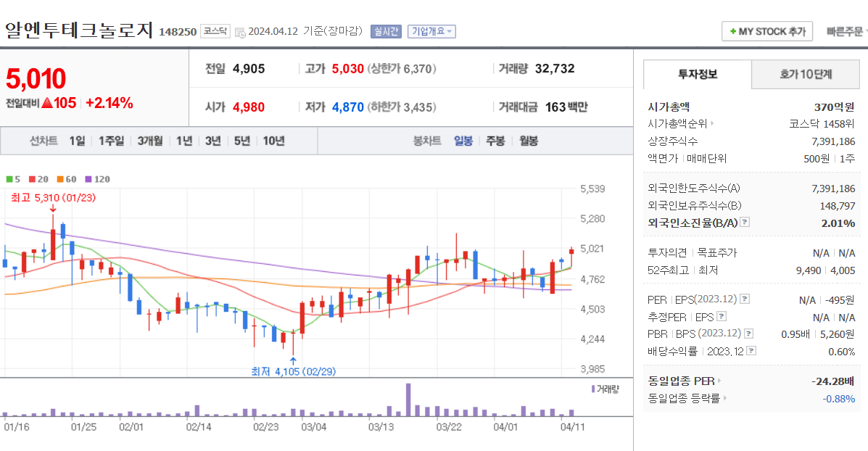Select 3년 line chart period
The height and width of the screenshot is (451, 868).
click(x=212, y=141)
